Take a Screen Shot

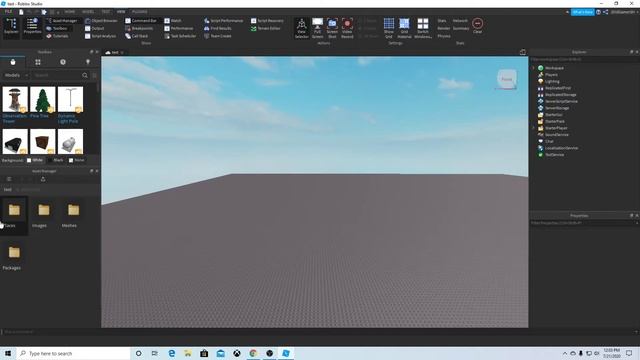point(332,28)
